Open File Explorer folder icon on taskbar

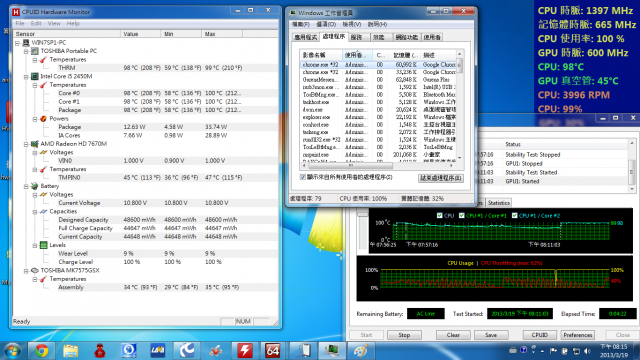coord(70,351)
